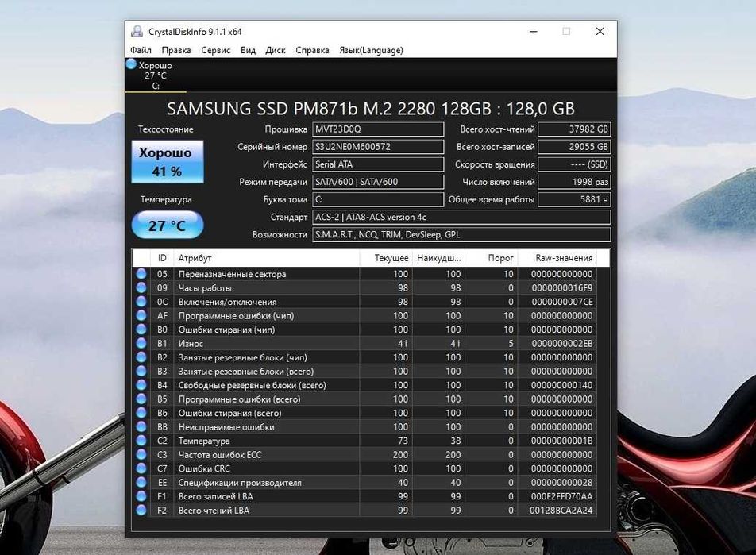The height and width of the screenshot is (555, 756).
Task: Click status orb for AF Программные ошибки (чип)
Action: pyautogui.click(x=141, y=315)
